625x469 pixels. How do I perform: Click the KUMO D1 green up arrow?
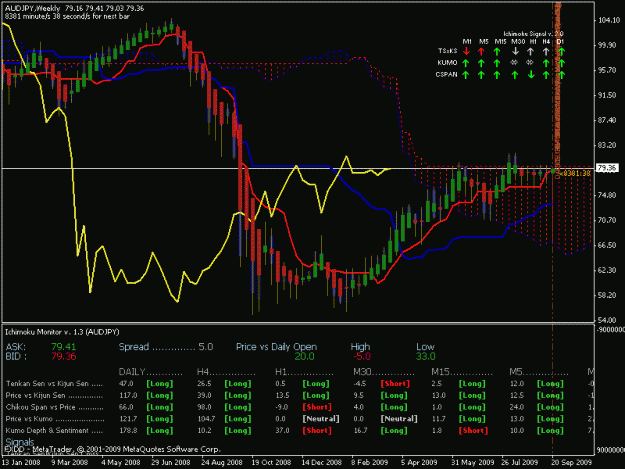(x=562, y=63)
